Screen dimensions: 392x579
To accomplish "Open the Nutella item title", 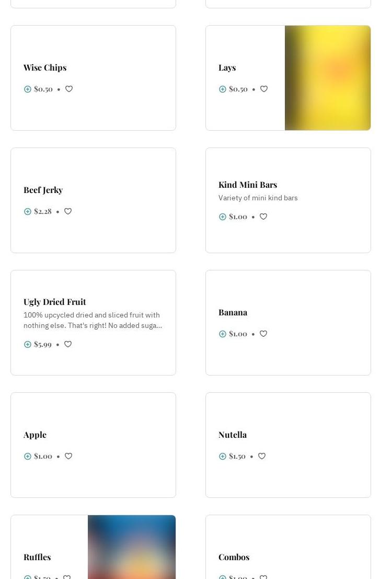I will (x=233, y=435).
